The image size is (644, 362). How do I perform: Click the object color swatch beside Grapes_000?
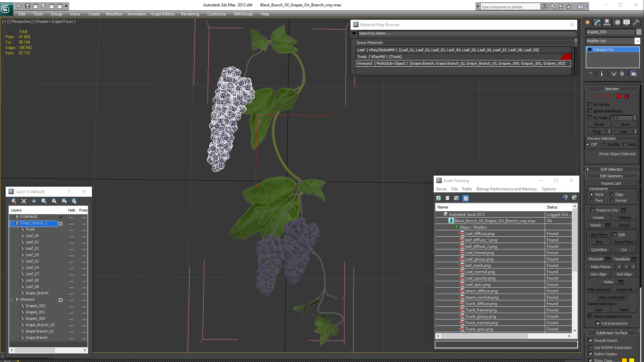(x=639, y=32)
